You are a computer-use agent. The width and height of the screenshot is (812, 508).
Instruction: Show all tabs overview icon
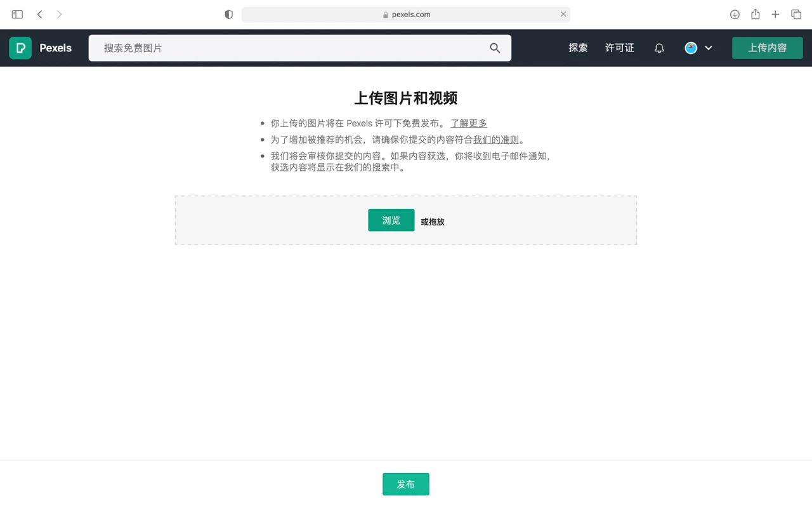point(796,14)
